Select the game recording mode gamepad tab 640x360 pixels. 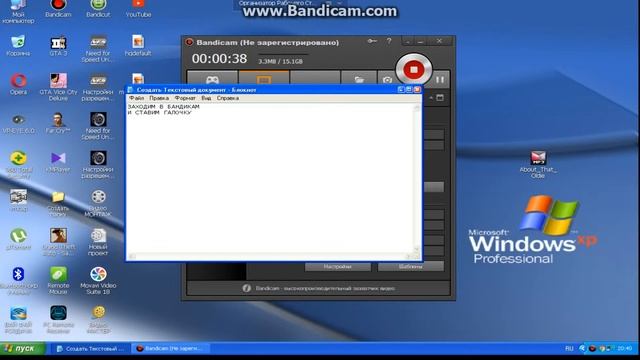[212, 78]
